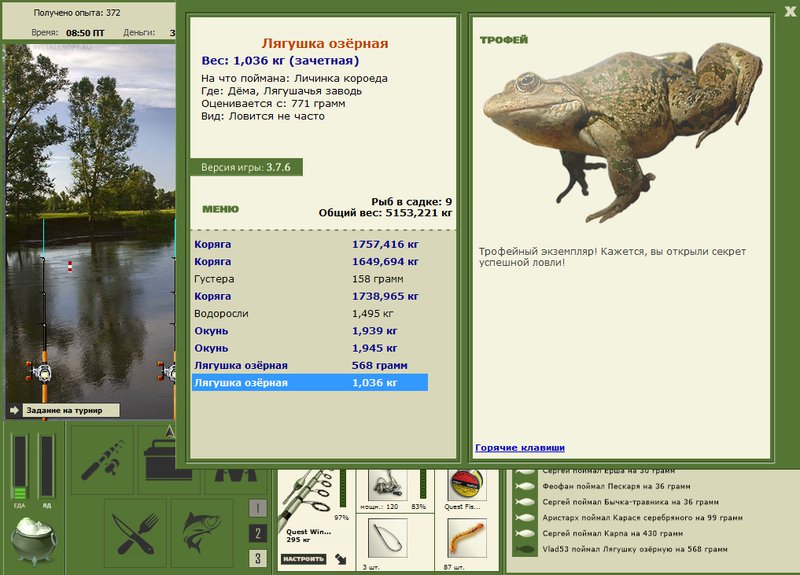This screenshot has width=800, height=575.
Task: Click the fish icon beside Сергей поймал Карпа
Action: (x=524, y=534)
